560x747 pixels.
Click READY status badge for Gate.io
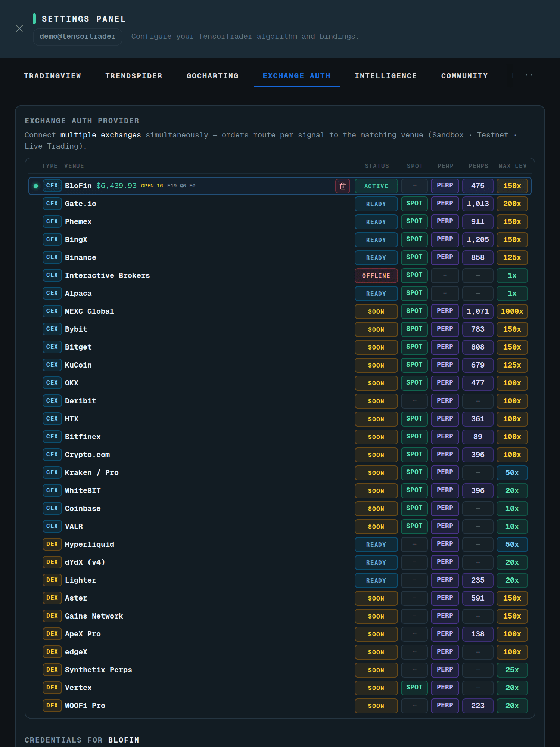(x=376, y=204)
